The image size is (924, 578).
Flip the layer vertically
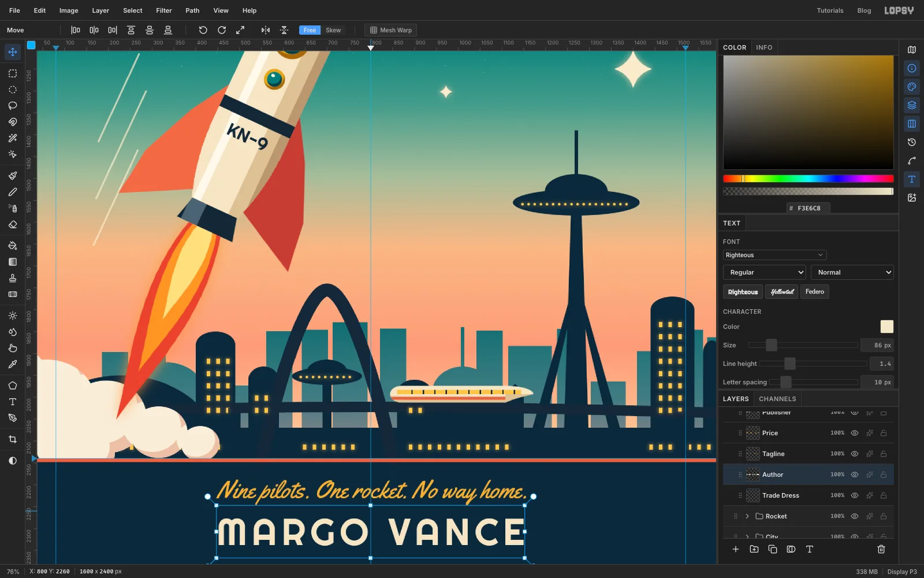pos(284,30)
